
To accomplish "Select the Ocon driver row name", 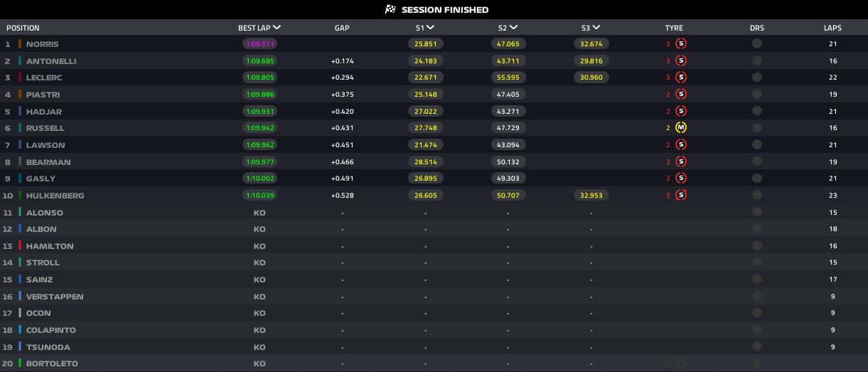I will pos(38,313).
